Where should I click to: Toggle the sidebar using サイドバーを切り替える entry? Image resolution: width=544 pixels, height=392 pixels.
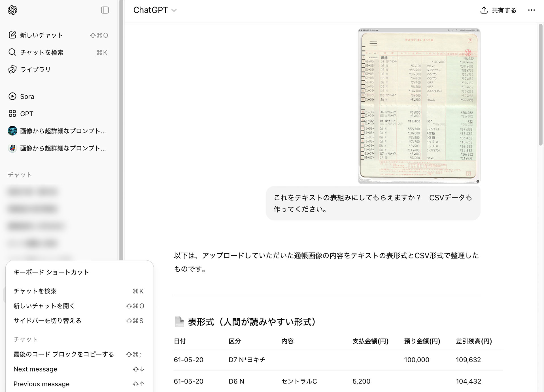tap(47, 321)
